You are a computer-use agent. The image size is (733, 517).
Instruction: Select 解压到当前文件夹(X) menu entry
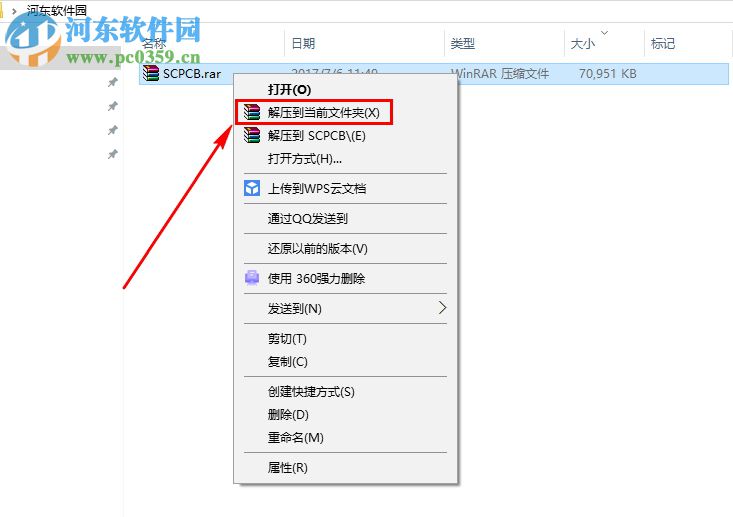(345, 112)
